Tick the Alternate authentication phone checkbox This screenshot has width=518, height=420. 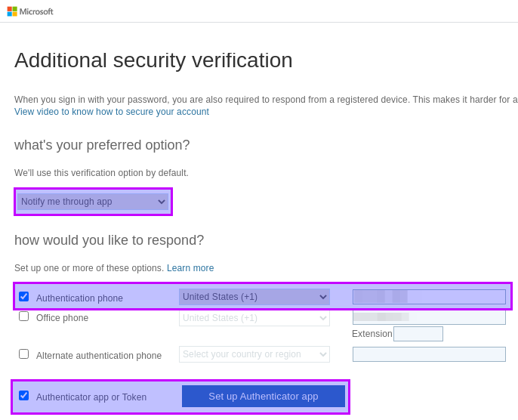pos(24,354)
